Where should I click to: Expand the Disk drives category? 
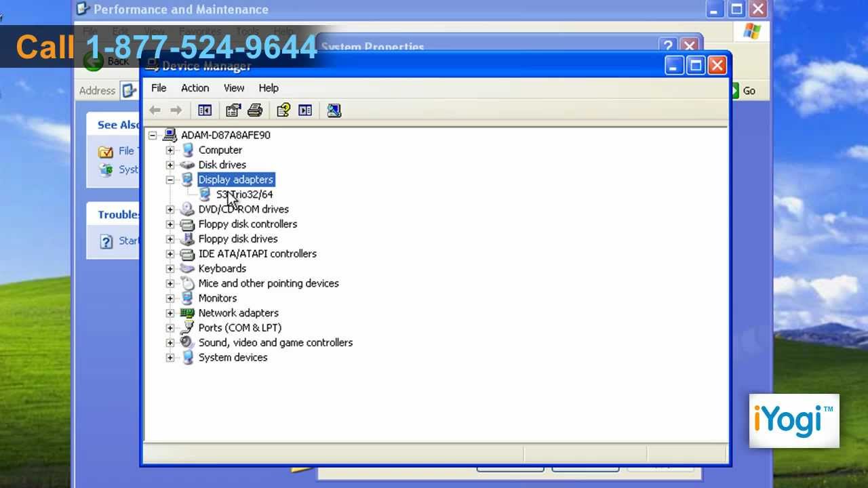point(170,165)
